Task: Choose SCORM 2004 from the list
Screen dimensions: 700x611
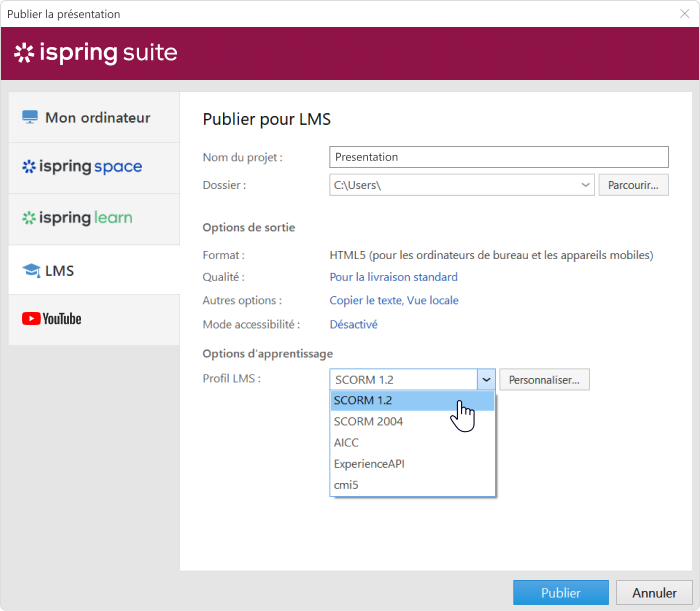Action: coord(412,421)
